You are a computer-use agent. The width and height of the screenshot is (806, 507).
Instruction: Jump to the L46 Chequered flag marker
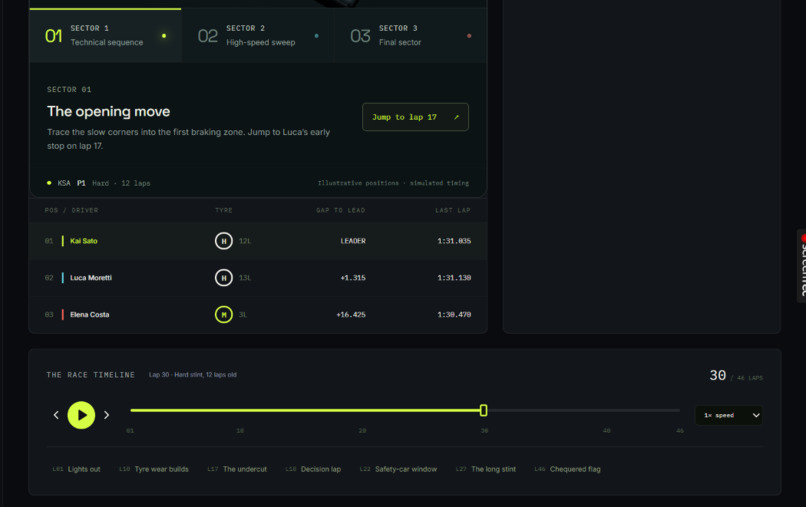(x=567, y=469)
